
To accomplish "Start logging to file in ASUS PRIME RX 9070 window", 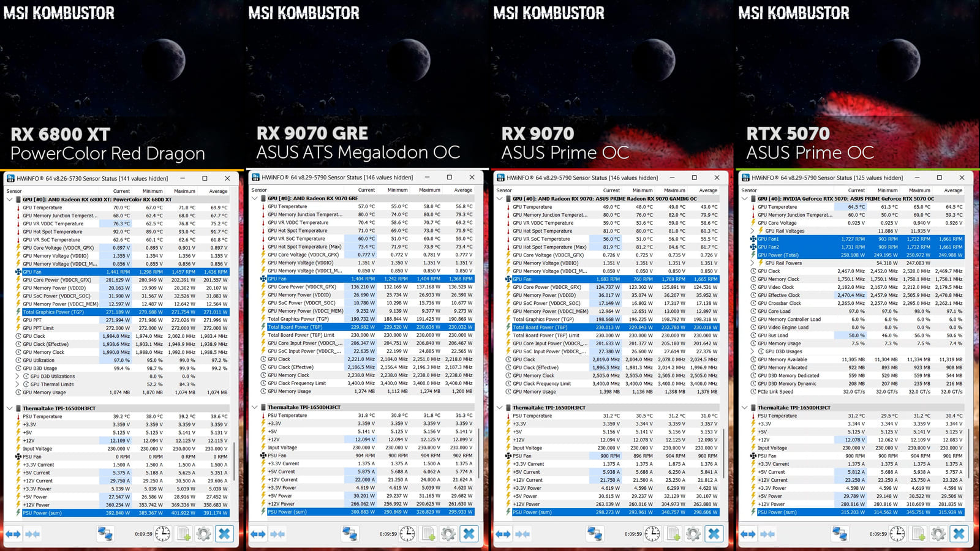I will click(x=673, y=534).
